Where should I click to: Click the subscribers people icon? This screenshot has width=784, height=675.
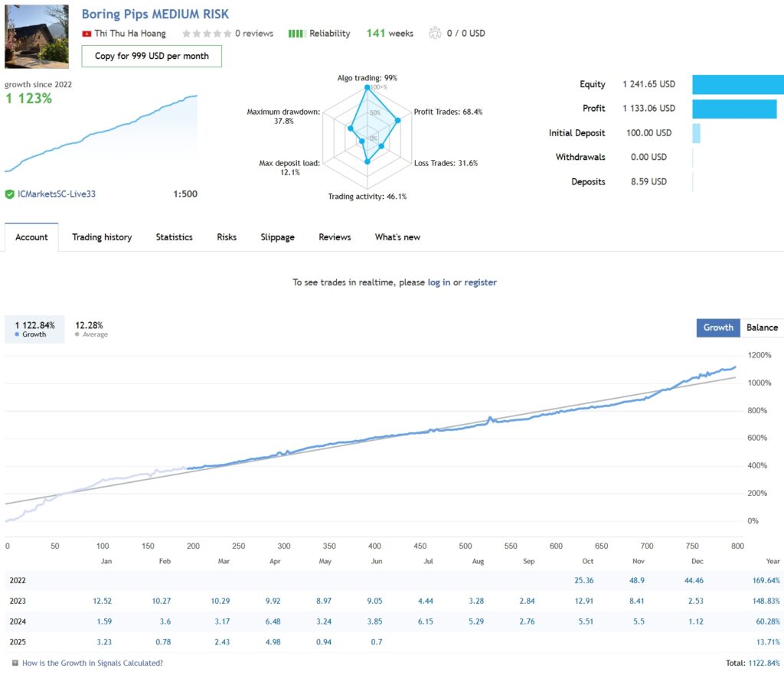point(435,33)
